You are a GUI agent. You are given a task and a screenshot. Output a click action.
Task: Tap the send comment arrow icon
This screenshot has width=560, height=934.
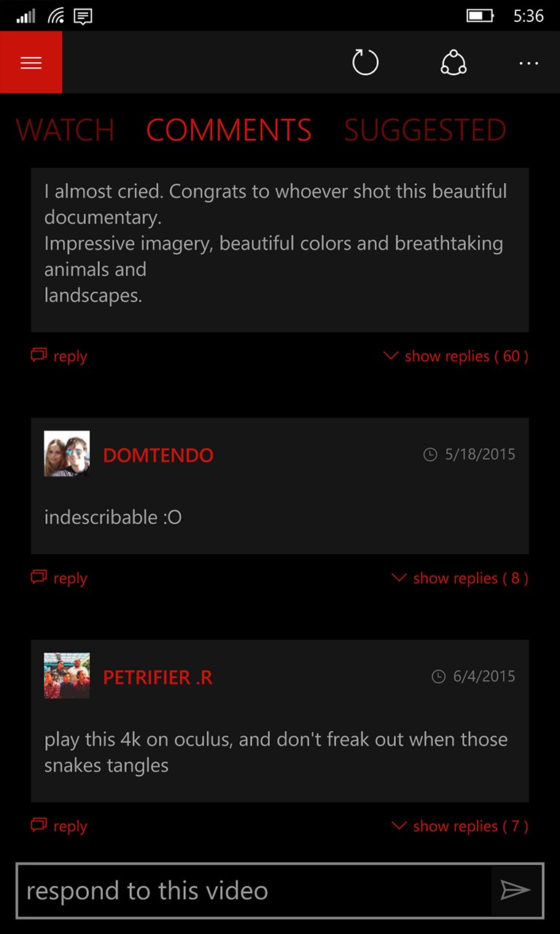click(x=516, y=889)
